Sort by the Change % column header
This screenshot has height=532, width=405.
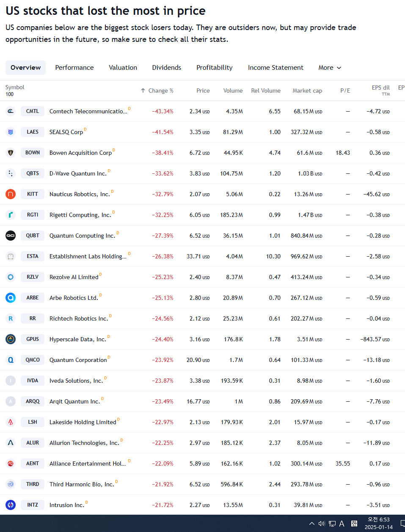coord(157,90)
